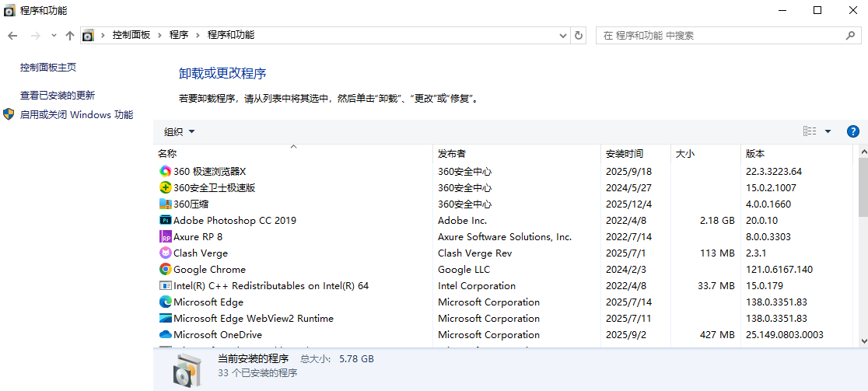Click the Microsoft Edge icon
This screenshot has width=868, height=391.
click(165, 302)
